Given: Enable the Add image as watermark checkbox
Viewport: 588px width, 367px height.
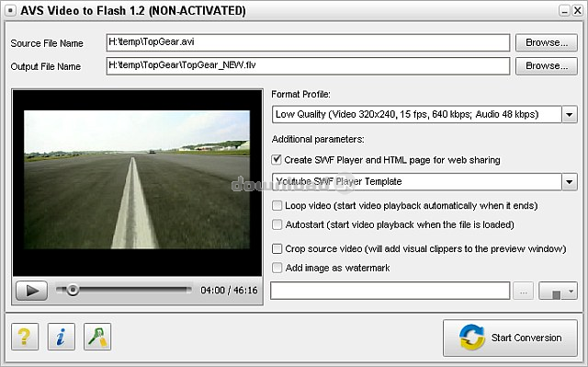Looking at the screenshot, I should click(277, 268).
